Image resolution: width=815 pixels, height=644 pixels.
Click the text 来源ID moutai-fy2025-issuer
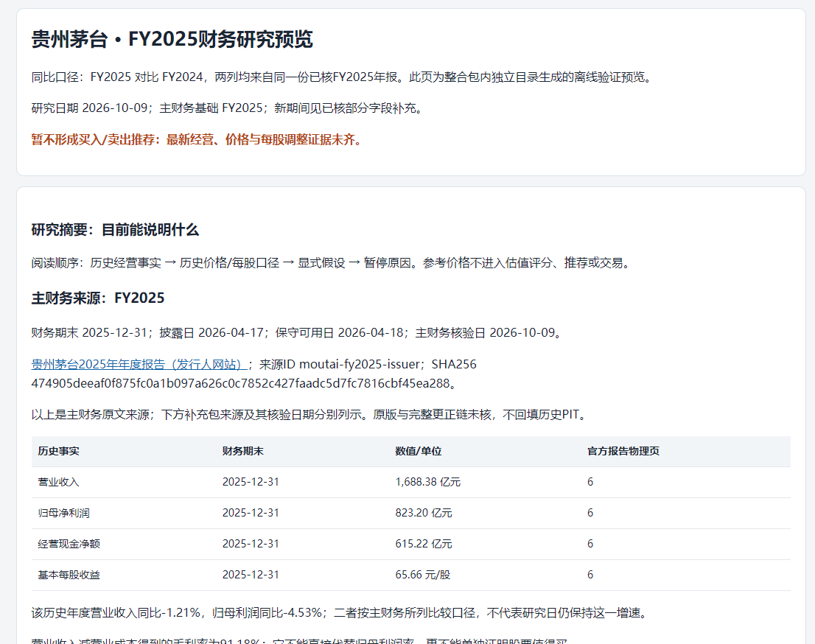point(340,364)
